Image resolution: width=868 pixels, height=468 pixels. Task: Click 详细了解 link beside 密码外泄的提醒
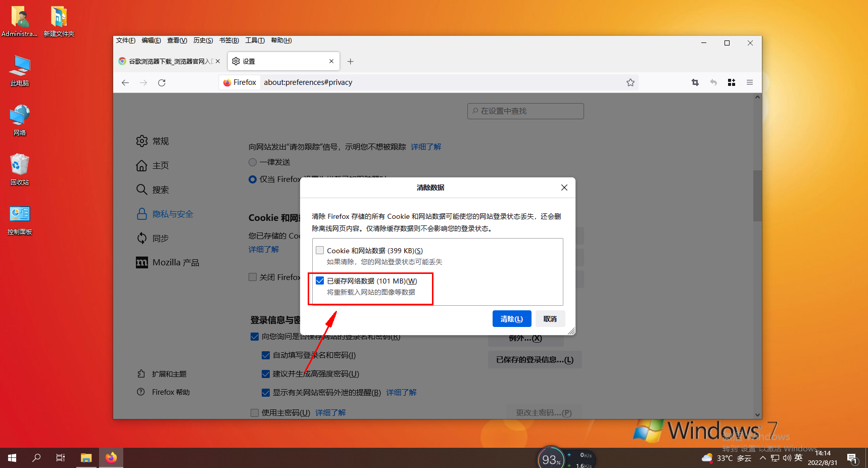coord(402,393)
